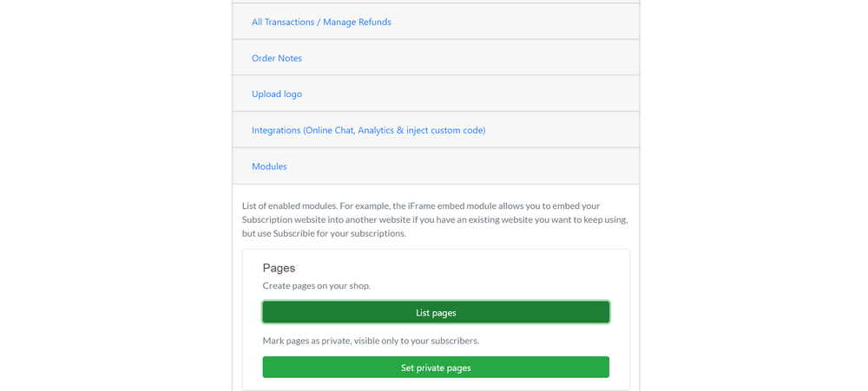
Task: Click "inject custom code" in the Integrations link
Action: [444, 131]
